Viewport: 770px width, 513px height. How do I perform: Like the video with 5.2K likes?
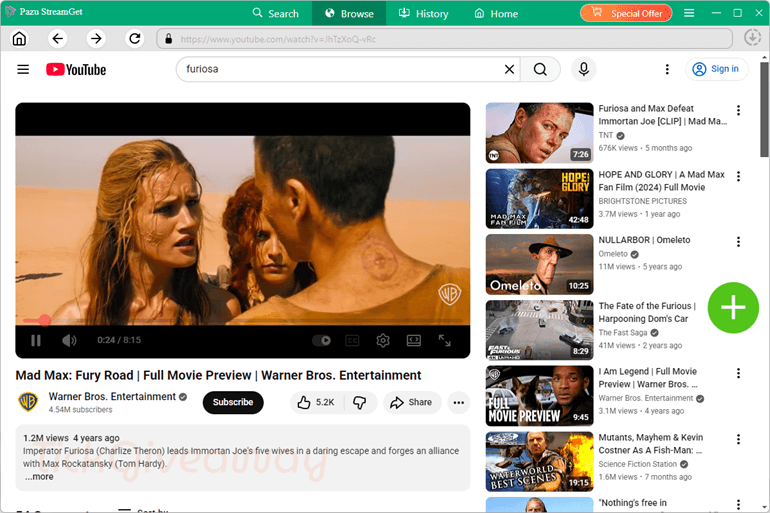(x=317, y=403)
